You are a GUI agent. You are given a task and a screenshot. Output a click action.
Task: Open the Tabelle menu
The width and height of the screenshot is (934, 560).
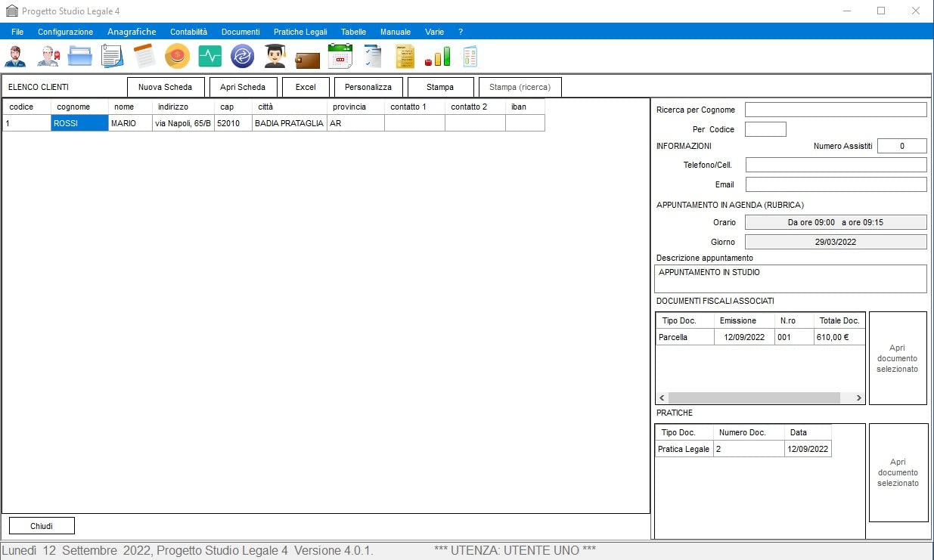[x=353, y=32]
